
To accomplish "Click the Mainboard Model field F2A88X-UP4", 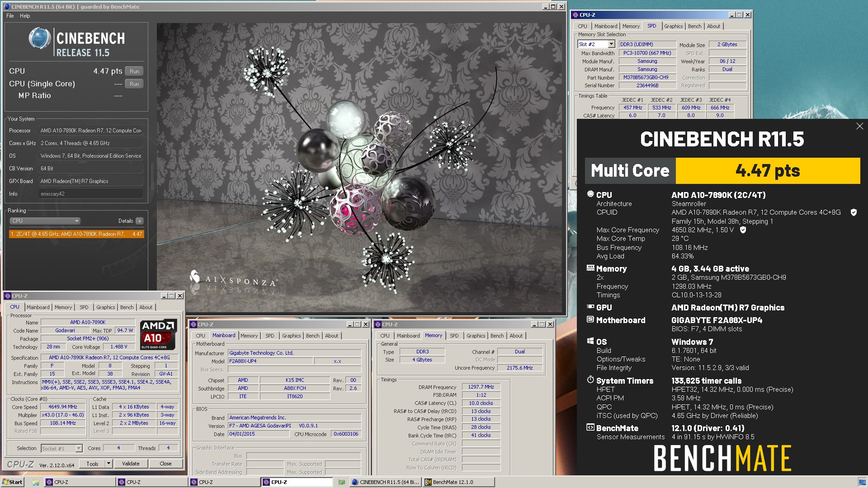I will click(x=270, y=361).
